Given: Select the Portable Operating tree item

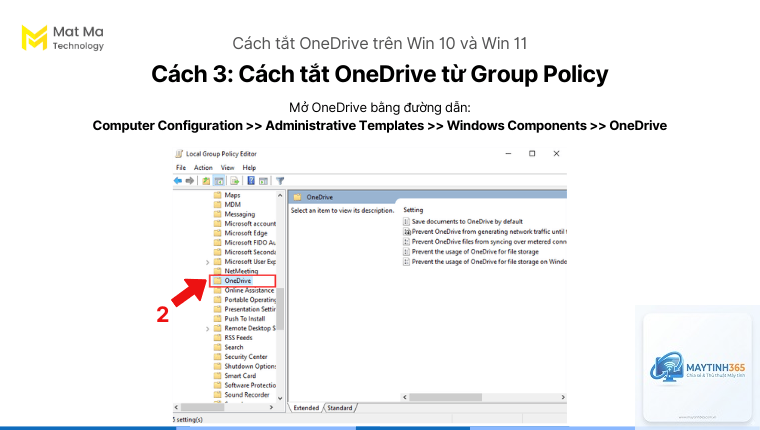Looking at the screenshot, I should [x=250, y=300].
